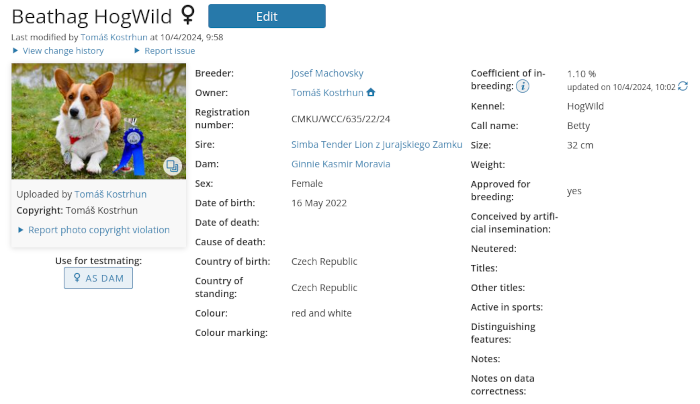The width and height of the screenshot is (700, 404).
Task: Click the female icon on AS DAM button
Action: (77, 278)
